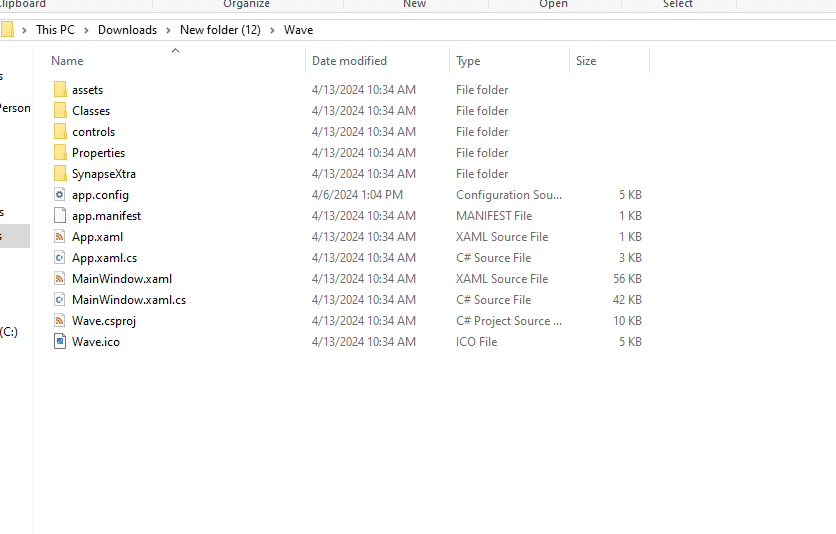
Task: Sort by the Size column header
Action: (x=586, y=61)
